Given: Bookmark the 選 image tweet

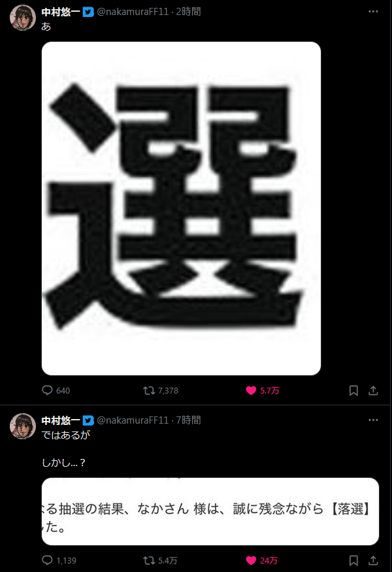Looking at the screenshot, I should tap(353, 391).
